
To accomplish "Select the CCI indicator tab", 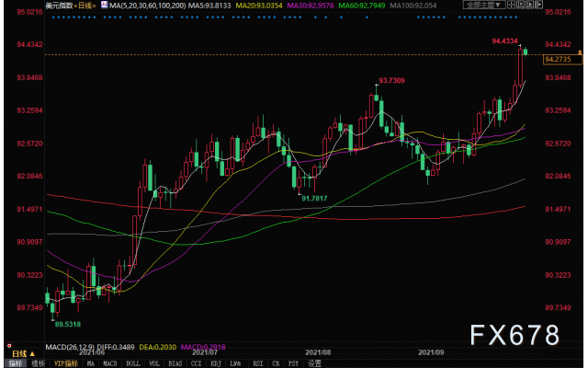I will pyautogui.click(x=196, y=363).
